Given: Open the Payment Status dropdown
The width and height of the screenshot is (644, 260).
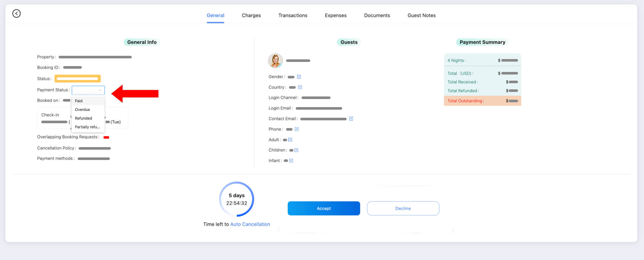Looking at the screenshot, I should [x=88, y=90].
